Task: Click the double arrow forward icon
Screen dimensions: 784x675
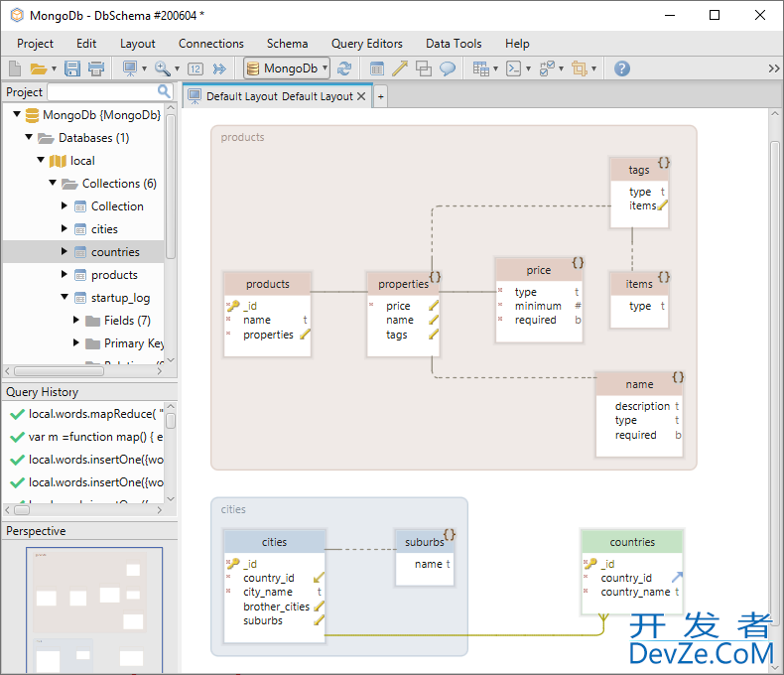Action: pyautogui.click(x=219, y=68)
